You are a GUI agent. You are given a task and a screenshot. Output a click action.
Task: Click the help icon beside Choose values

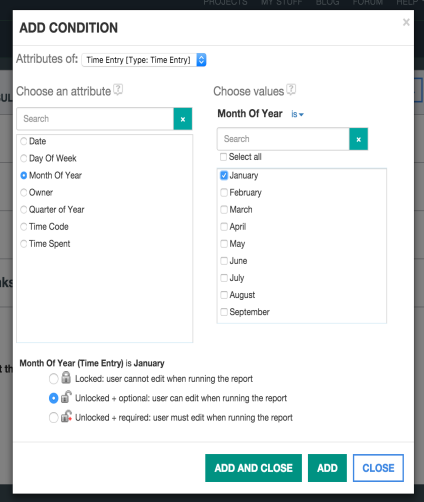[x=291, y=90]
